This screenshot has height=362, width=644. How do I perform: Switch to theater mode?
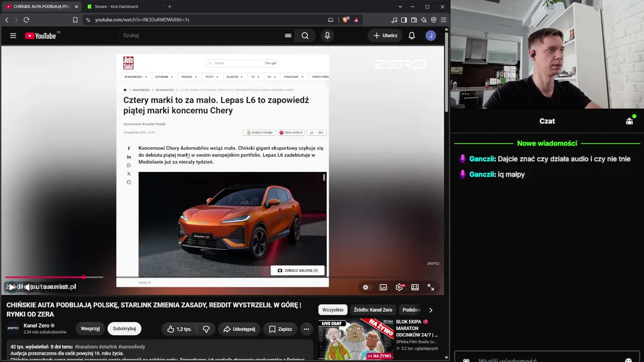[415, 287]
